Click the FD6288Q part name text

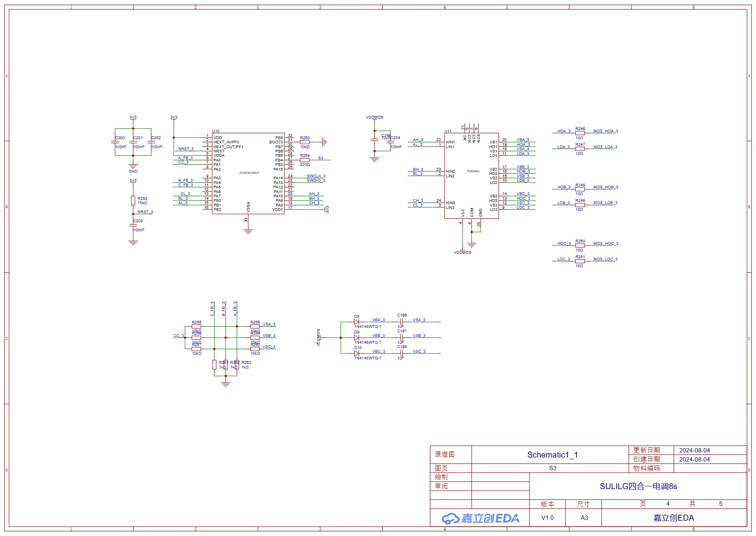tap(473, 171)
